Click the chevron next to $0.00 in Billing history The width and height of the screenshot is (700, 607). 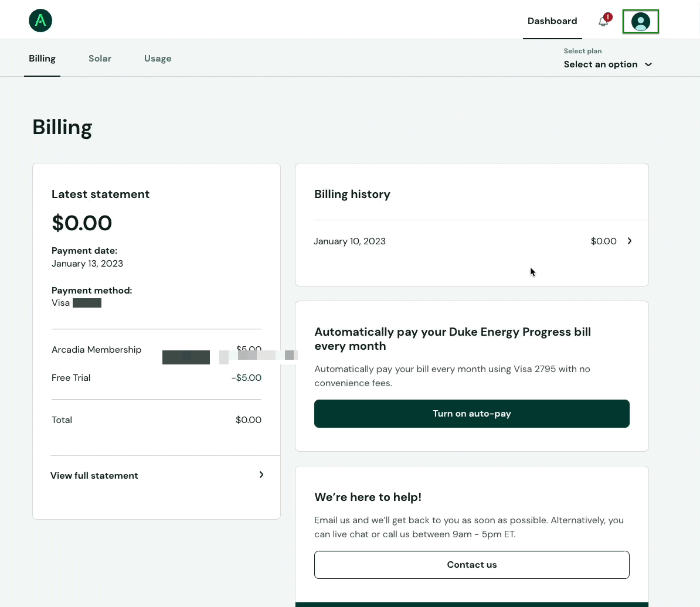(x=630, y=241)
